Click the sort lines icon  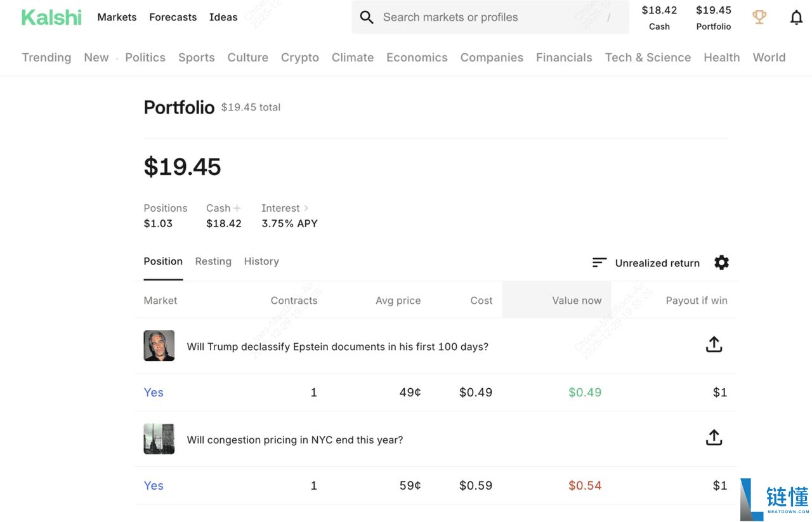(x=599, y=263)
